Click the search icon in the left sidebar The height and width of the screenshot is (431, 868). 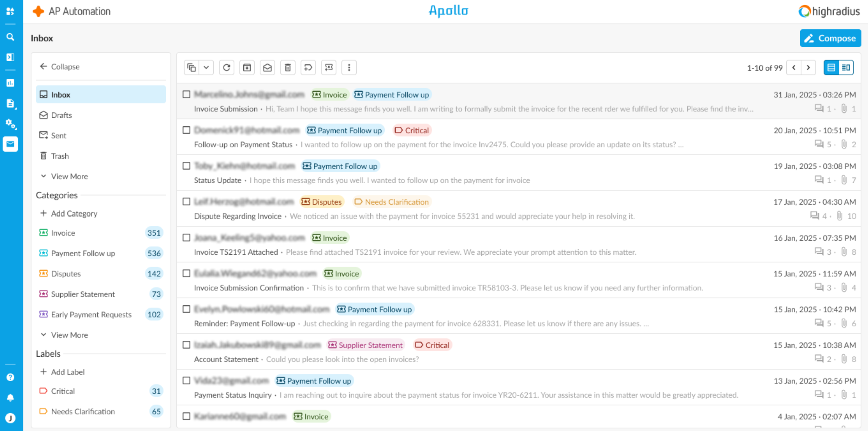[x=10, y=37]
